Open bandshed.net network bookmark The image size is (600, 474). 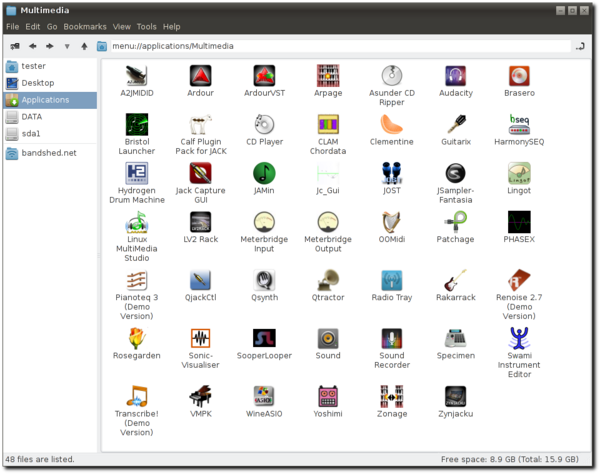point(50,153)
